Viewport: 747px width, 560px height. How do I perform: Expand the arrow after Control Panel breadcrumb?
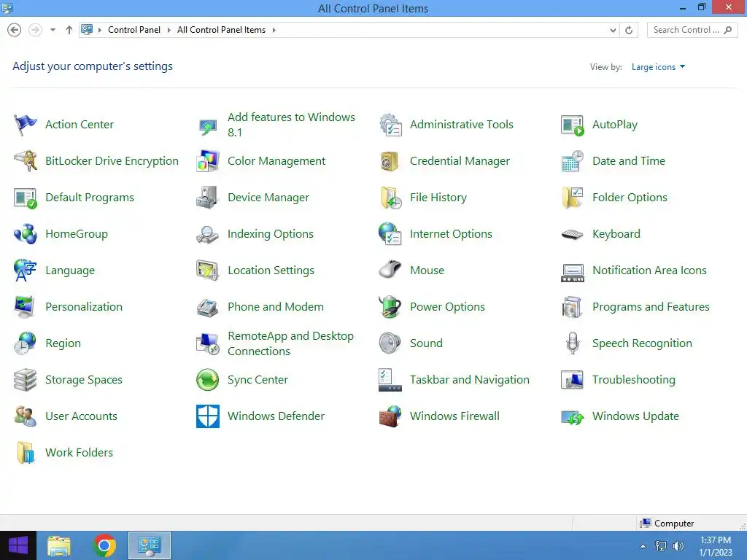tap(169, 30)
